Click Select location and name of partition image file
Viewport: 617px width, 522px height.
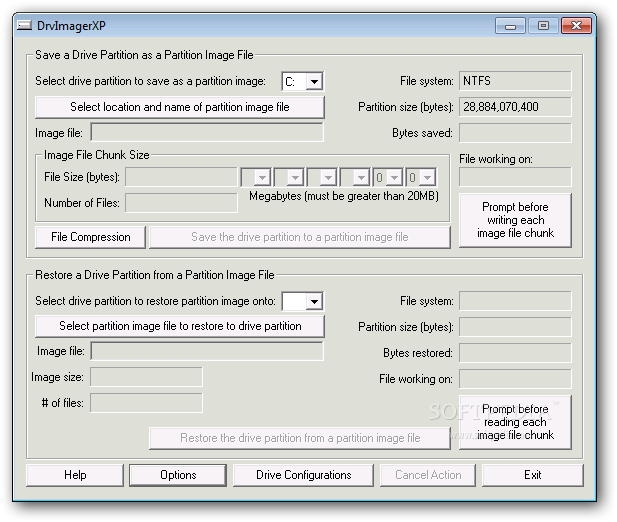pos(180,107)
